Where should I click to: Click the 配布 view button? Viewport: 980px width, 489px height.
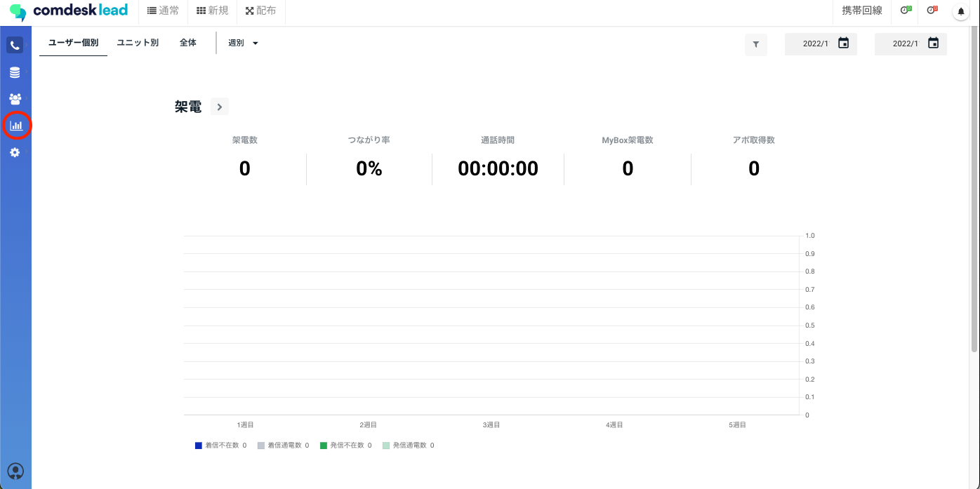point(260,11)
